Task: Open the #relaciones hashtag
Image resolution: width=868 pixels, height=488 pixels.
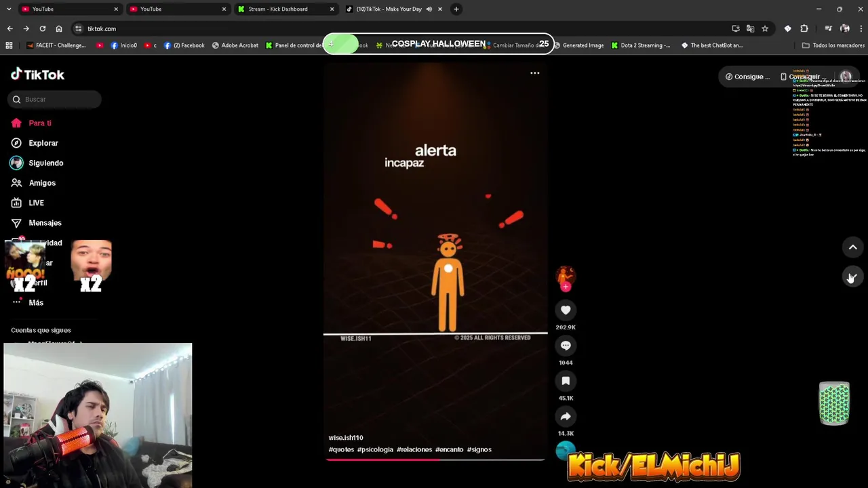Action: [x=414, y=449]
